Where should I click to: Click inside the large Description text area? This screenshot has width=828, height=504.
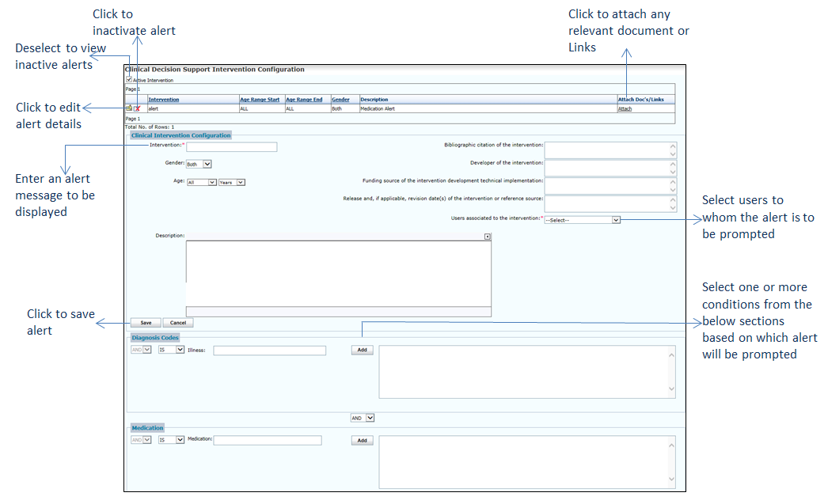click(x=339, y=274)
